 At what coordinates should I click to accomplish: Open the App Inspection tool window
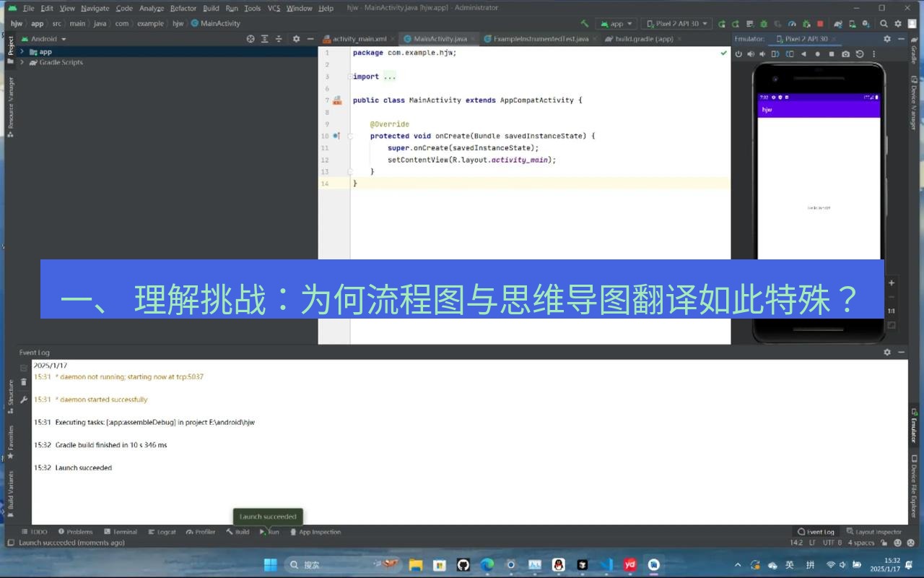[315, 532]
